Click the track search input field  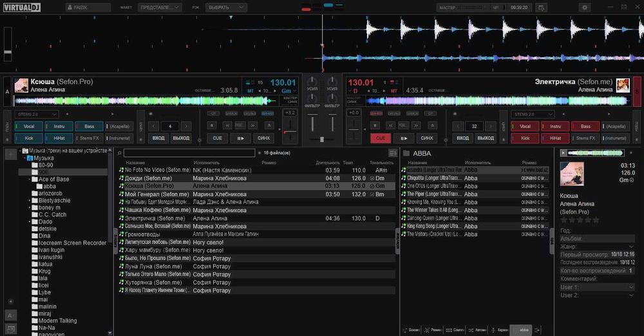(190, 153)
